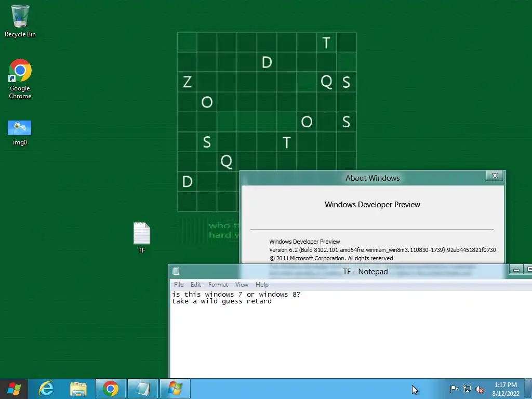
Task: Click the taskbar clock showing 1:17 PM
Action: 506,389
